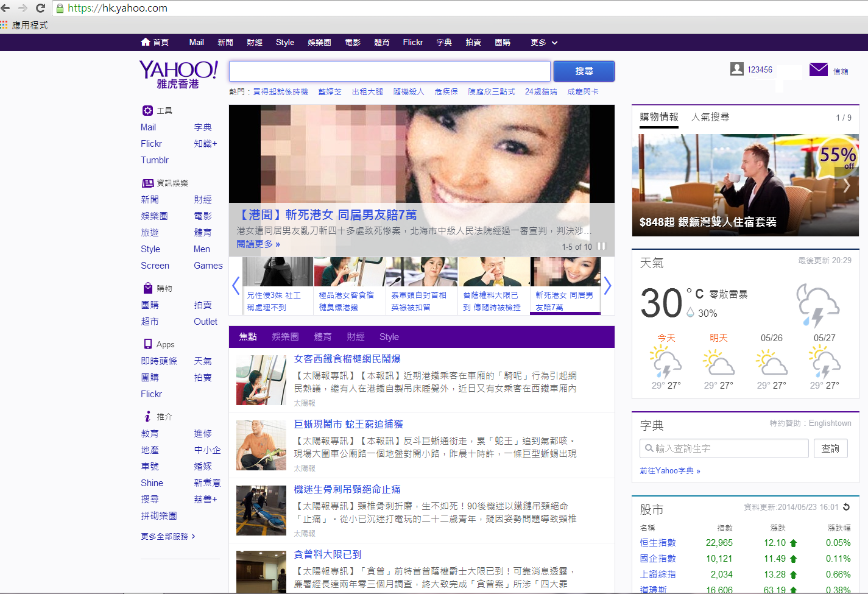Click the dictionary word input field
The image size is (868, 594).
(x=724, y=448)
